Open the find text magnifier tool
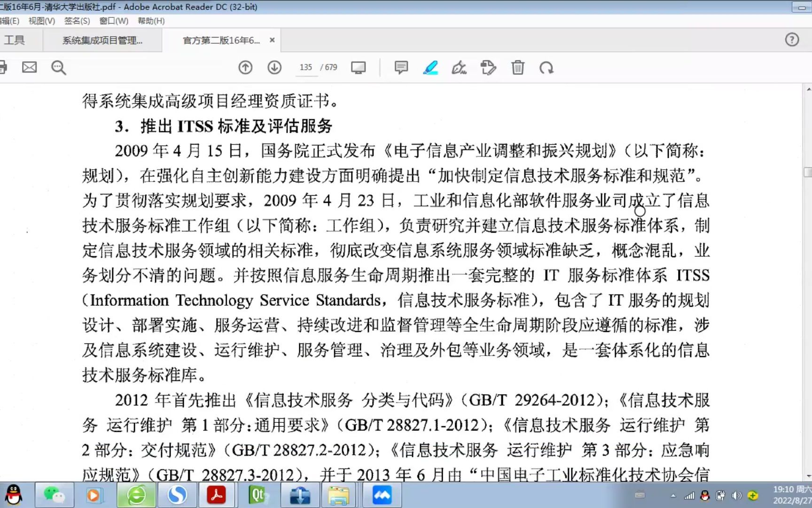 click(x=58, y=67)
